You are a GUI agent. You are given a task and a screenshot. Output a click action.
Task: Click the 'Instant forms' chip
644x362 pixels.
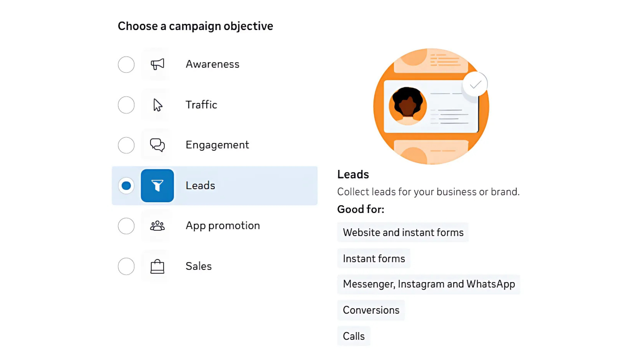tap(374, 258)
